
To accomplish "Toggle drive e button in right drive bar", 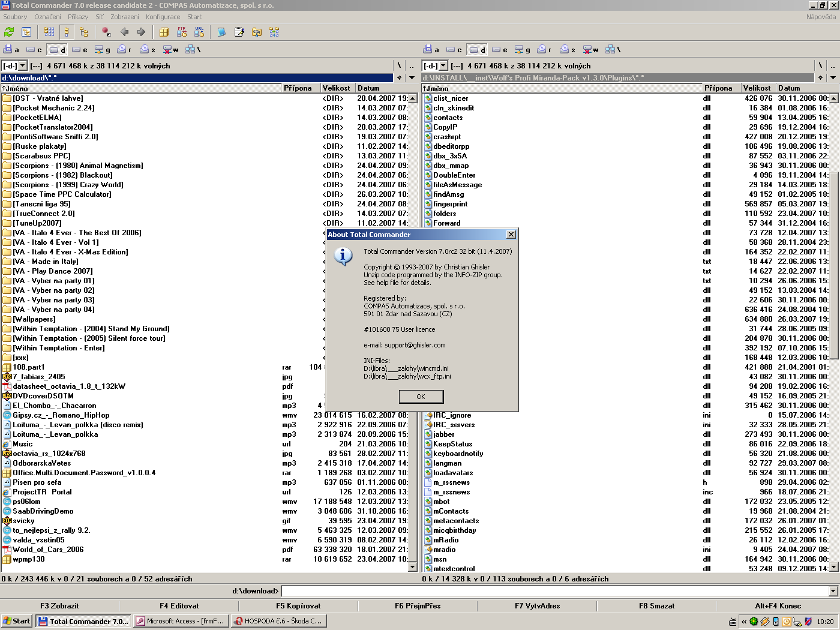I will click(500, 50).
